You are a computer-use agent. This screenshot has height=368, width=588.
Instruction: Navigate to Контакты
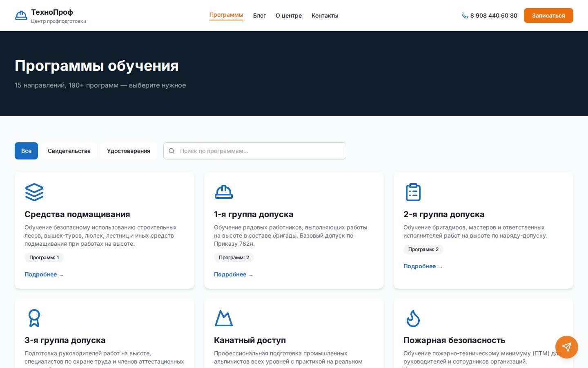[325, 16]
